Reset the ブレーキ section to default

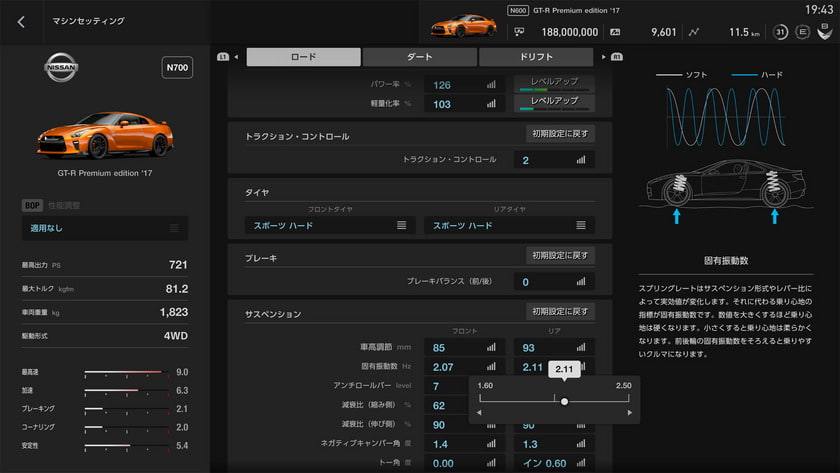click(x=560, y=256)
